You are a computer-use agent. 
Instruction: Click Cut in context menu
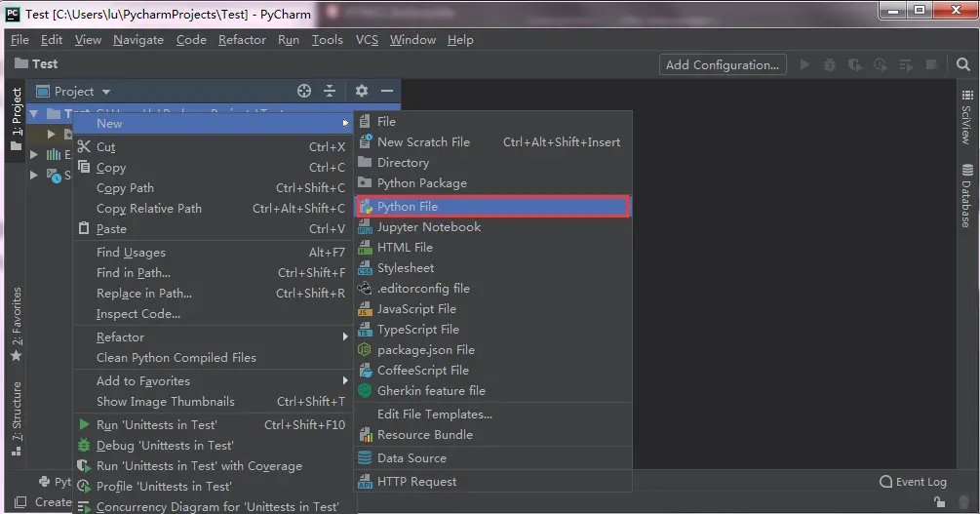coord(213,147)
